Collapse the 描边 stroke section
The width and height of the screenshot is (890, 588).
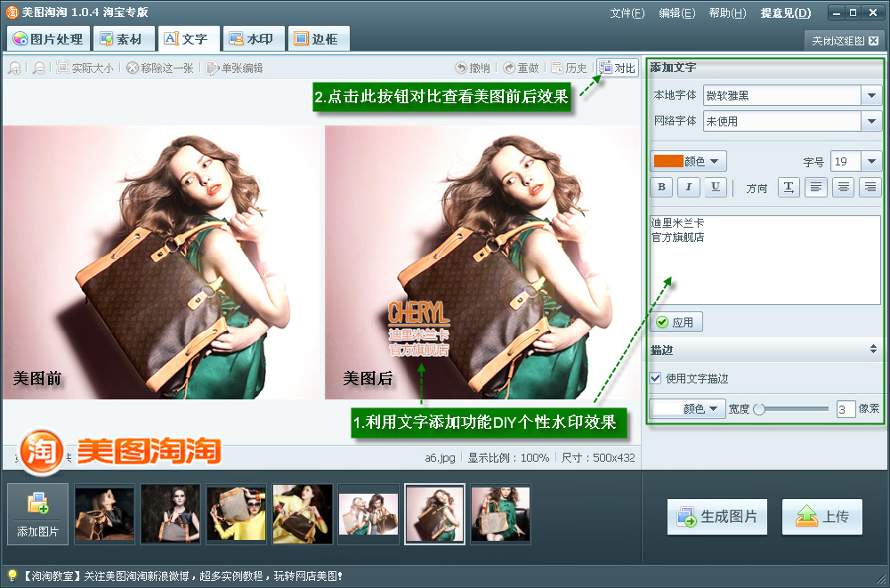point(873,350)
